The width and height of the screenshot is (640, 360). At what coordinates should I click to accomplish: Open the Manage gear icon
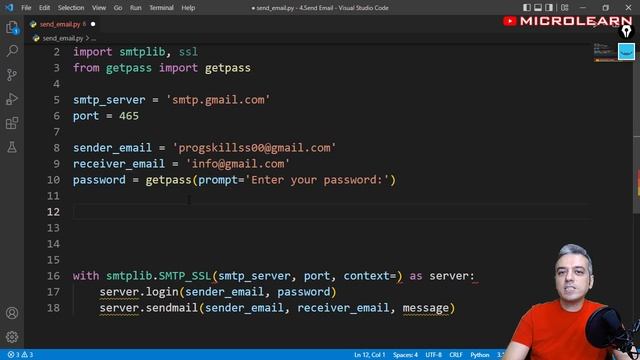pyautogui.click(x=12, y=337)
